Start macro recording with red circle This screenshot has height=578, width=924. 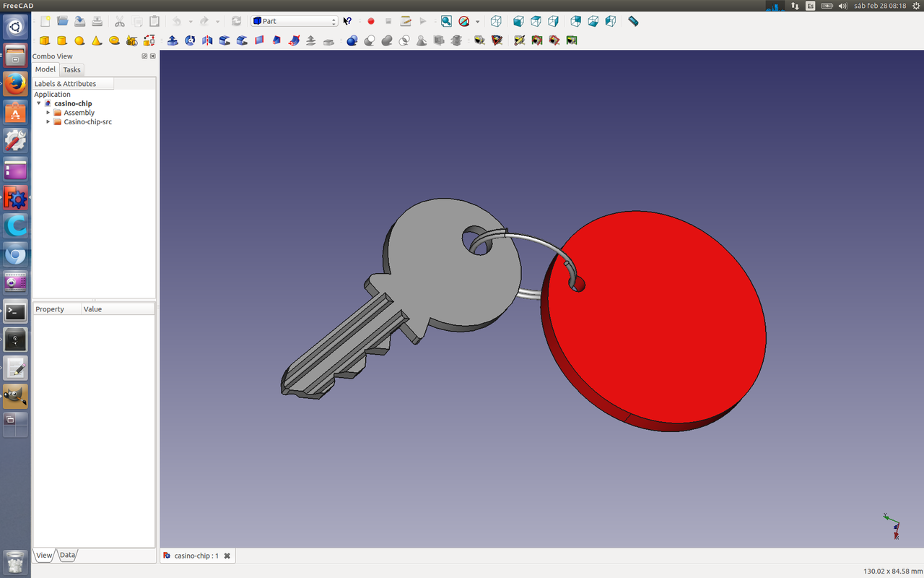click(x=371, y=21)
